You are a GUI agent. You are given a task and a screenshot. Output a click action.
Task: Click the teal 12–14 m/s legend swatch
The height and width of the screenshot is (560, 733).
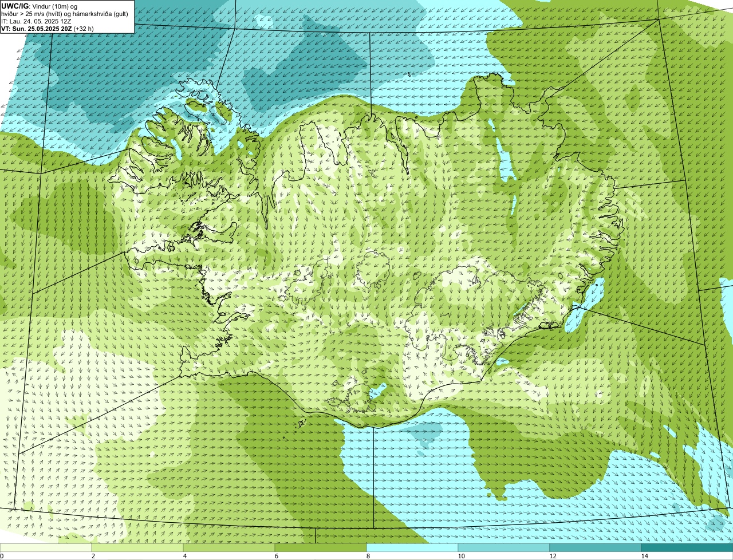pyautogui.click(x=596, y=547)
